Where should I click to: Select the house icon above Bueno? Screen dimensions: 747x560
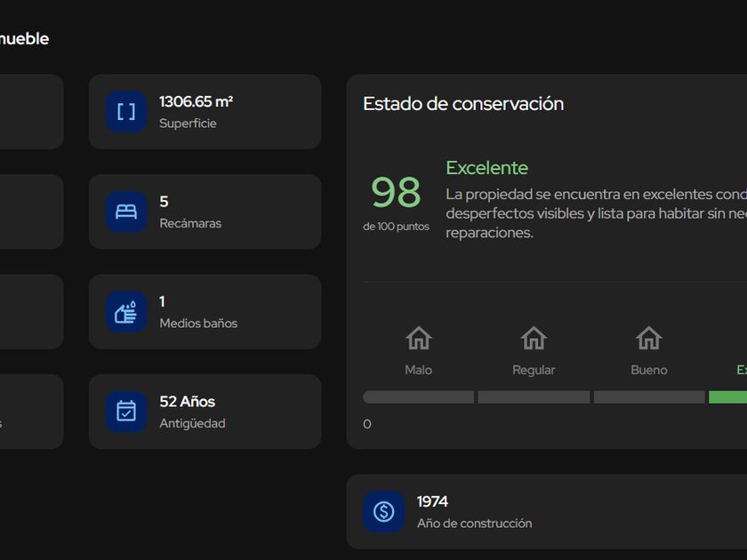(649, 338)
